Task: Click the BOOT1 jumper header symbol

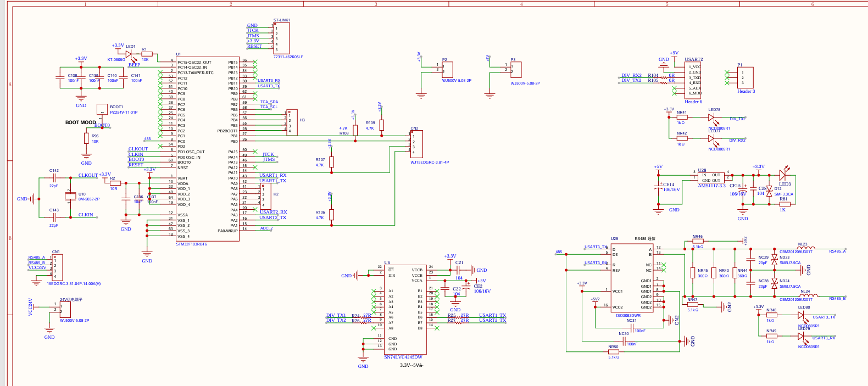Action: (x=102, y=109)
